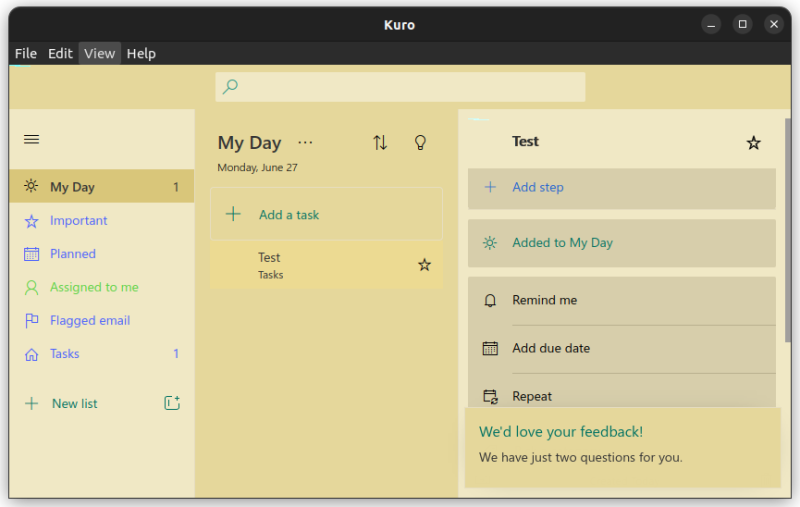Click Add step in task details
The width and height of the screenshot is (800, 507).
538,187
